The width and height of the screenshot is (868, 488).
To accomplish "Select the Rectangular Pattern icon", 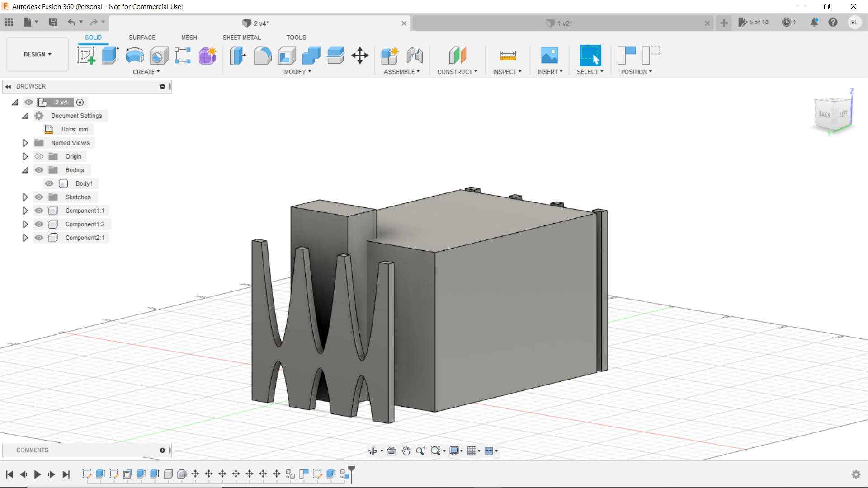I will 183,55.
